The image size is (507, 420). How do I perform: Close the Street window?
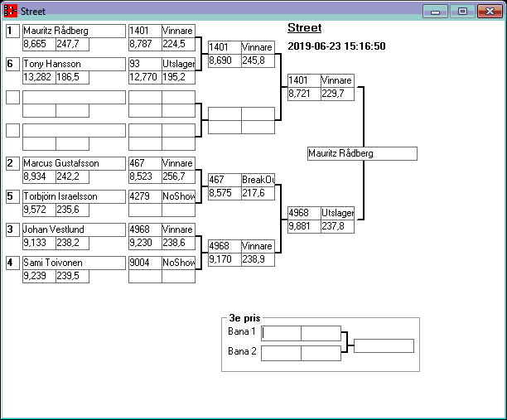pyautogui.click(x=490, y=12)
